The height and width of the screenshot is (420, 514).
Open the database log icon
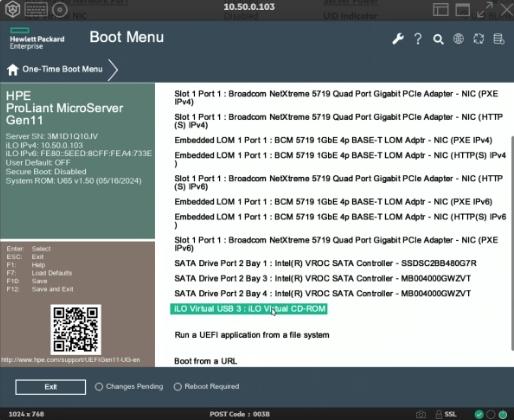[499, 39]
